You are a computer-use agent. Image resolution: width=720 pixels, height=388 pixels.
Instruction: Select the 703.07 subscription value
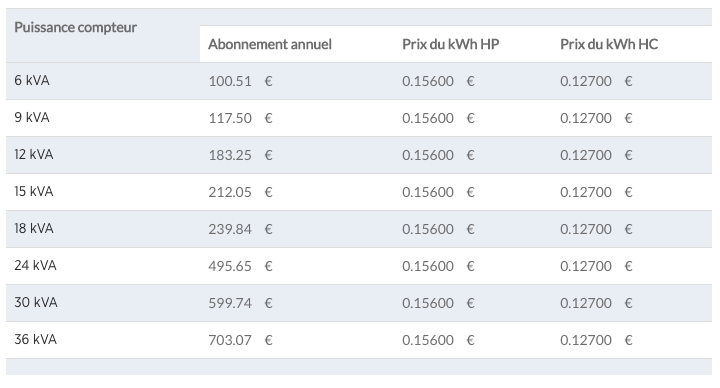pyautogui.click(x=230, y=340)
